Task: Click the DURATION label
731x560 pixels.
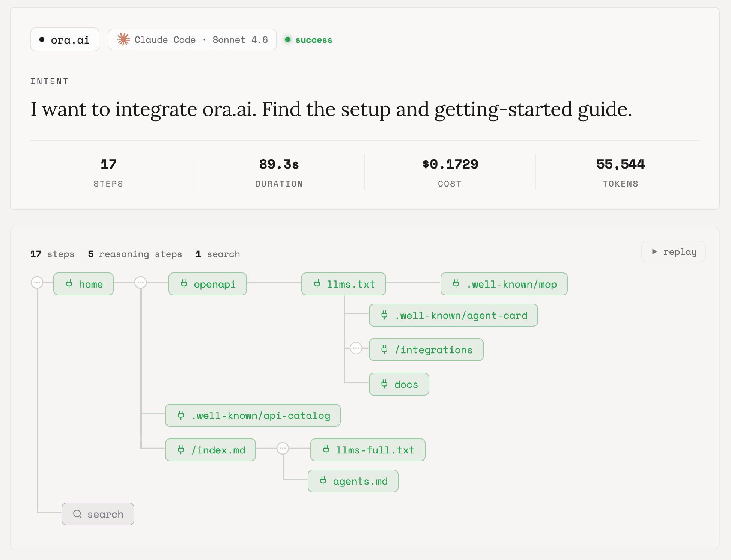Action: click(279, 184)
